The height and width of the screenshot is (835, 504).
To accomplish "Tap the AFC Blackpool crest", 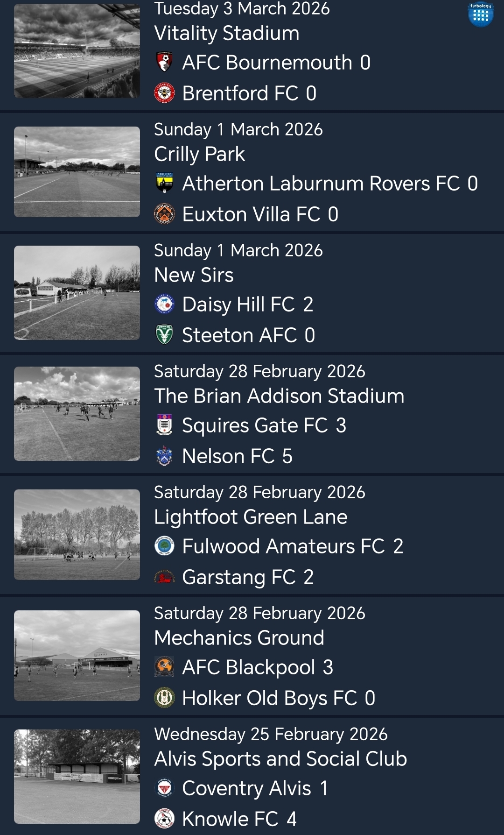I will pos(164,667).
